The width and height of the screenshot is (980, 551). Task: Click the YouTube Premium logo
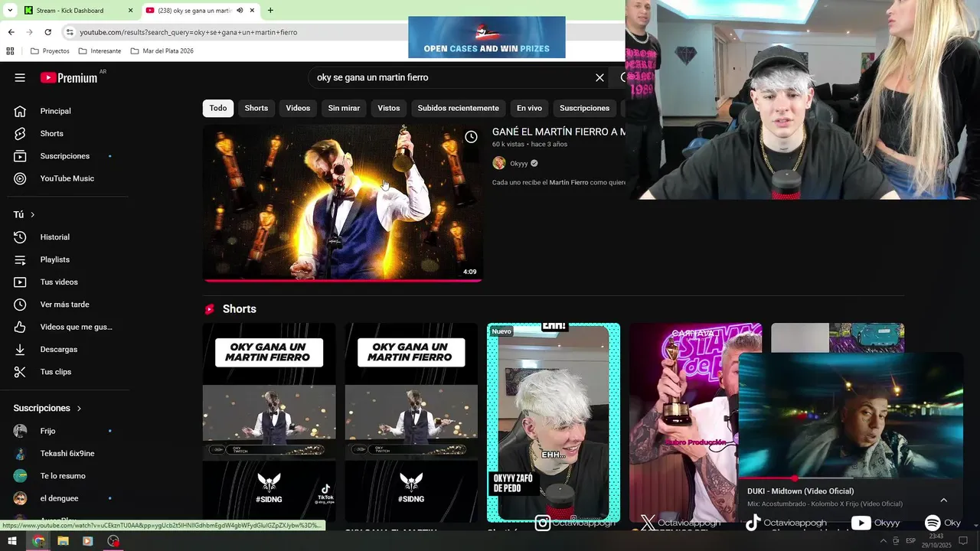pyautogui.click(x=69, y=77)
